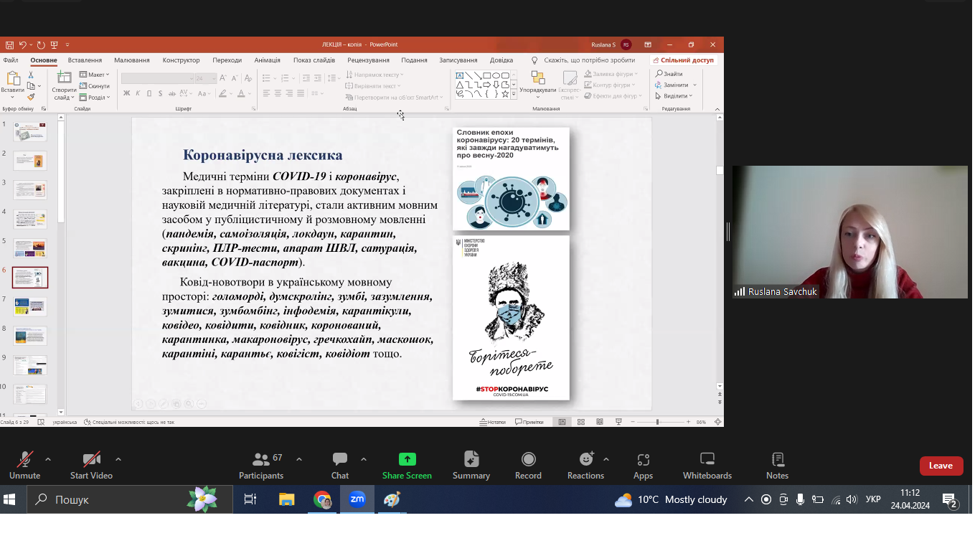Adjust the PowerPoint zoom slider
Viewport: 980px width, 551px height.
(657, 422)
